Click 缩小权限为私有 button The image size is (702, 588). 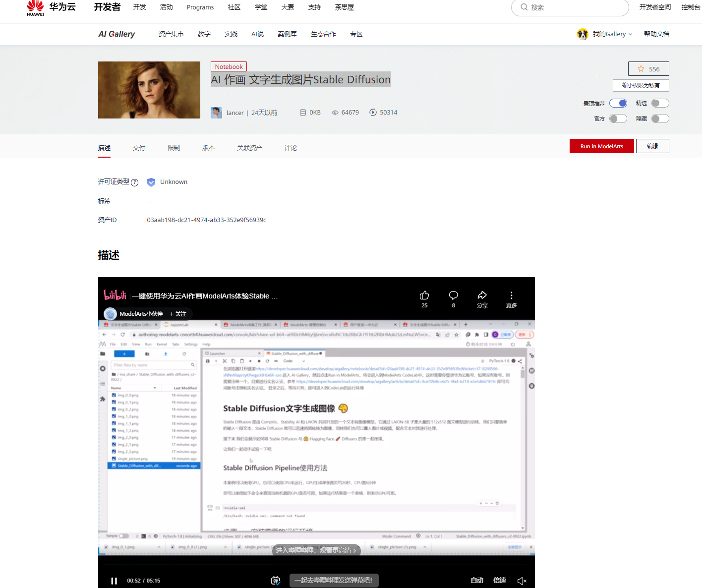641,85
